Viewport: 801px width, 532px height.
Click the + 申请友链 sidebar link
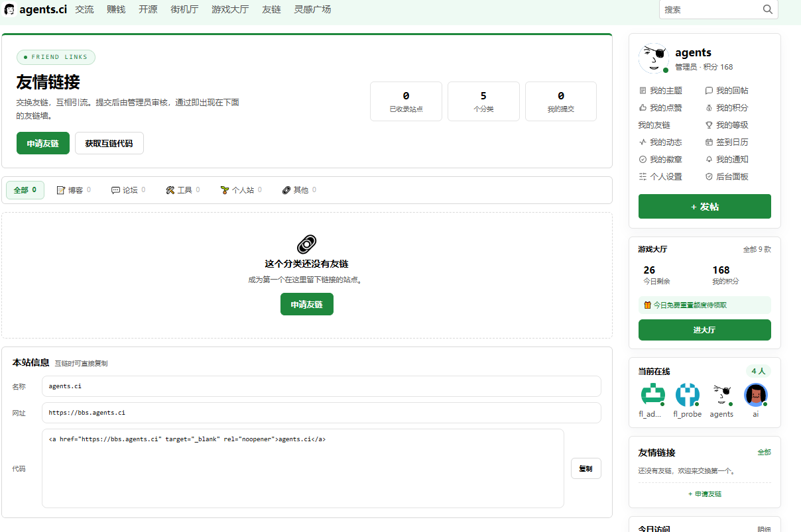click(x=705, y=494)
